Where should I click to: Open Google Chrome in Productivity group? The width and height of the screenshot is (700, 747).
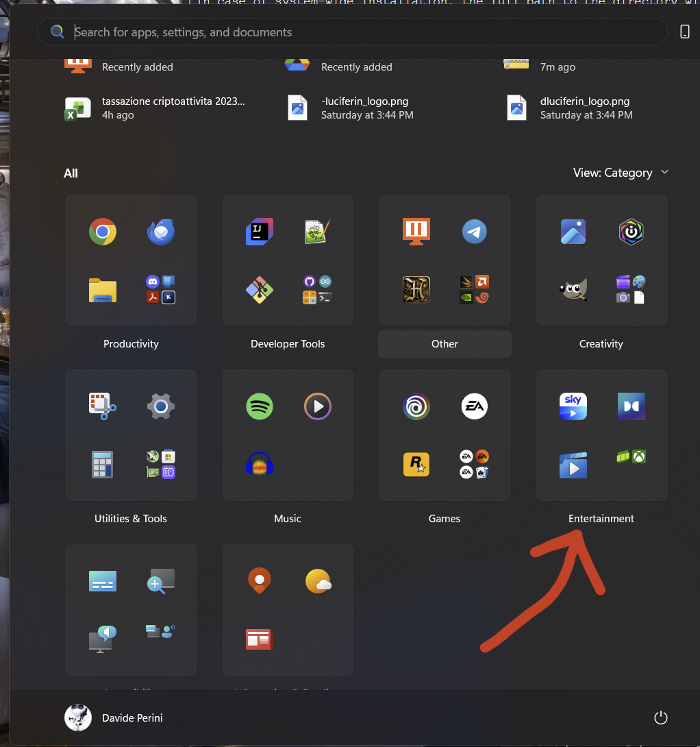point(103,232)
